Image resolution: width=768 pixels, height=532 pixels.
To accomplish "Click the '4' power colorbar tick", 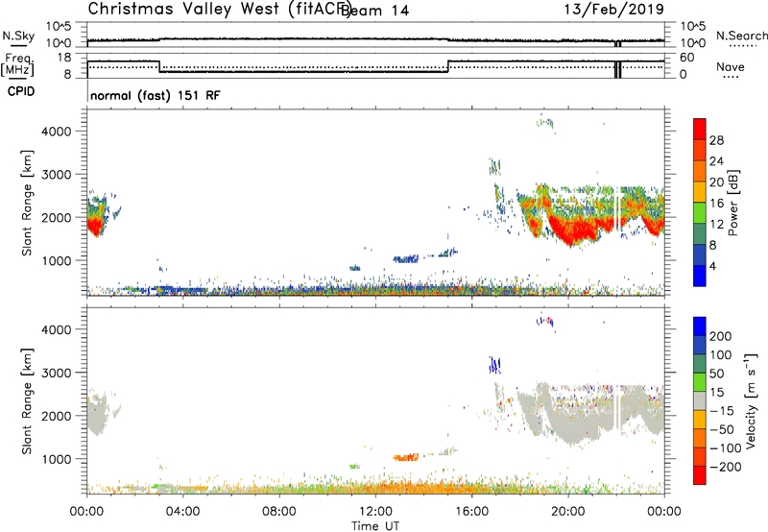I will 712,266.
